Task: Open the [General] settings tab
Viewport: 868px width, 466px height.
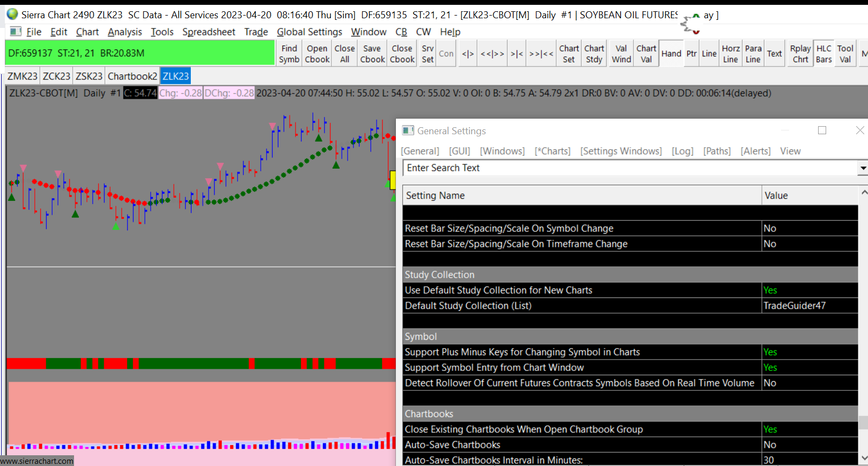Action: tap(420, 151)
